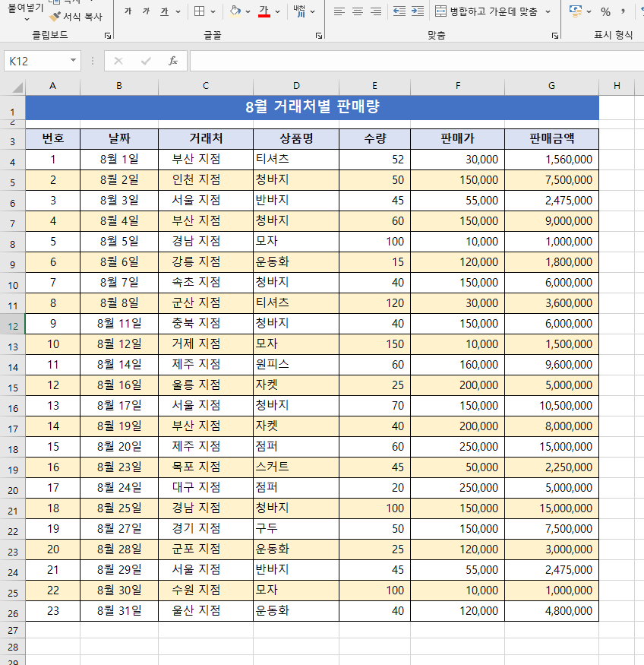
Task: Click the 날짜 header cell
Action: coord(119,138)
